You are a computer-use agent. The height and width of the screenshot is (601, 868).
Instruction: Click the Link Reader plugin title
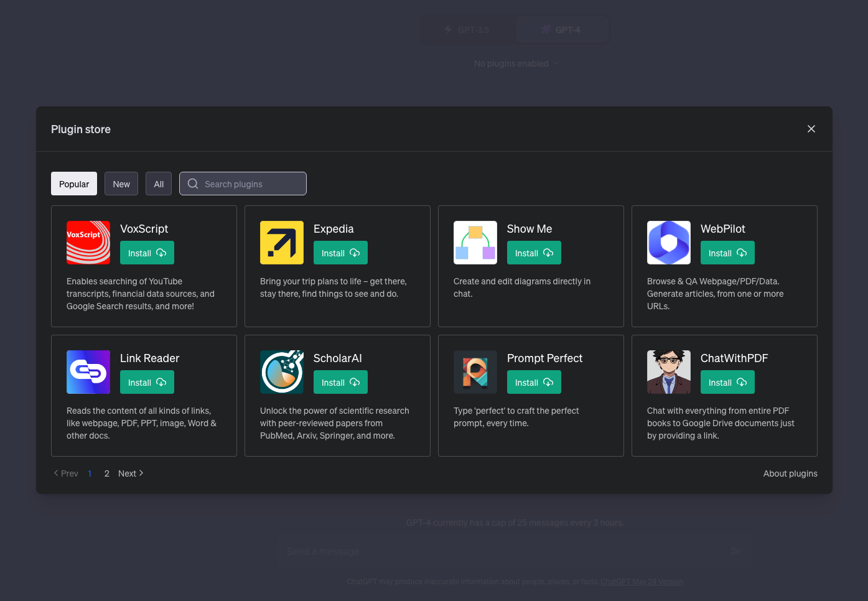pos(149,358)
